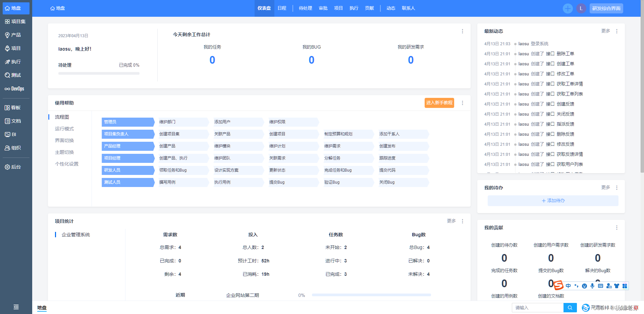
Task: Click the 维护部门 flow step
Action: pyautogui.click(x=183, y=122)
